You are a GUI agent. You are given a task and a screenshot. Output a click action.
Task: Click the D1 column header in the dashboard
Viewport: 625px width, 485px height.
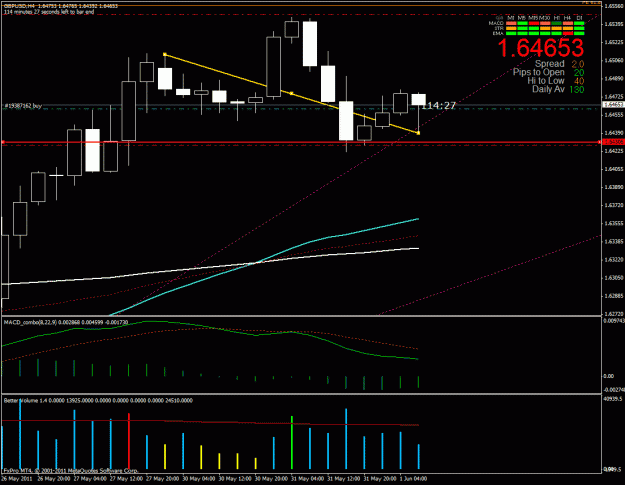pyautogui.click(x=579, y=18)
